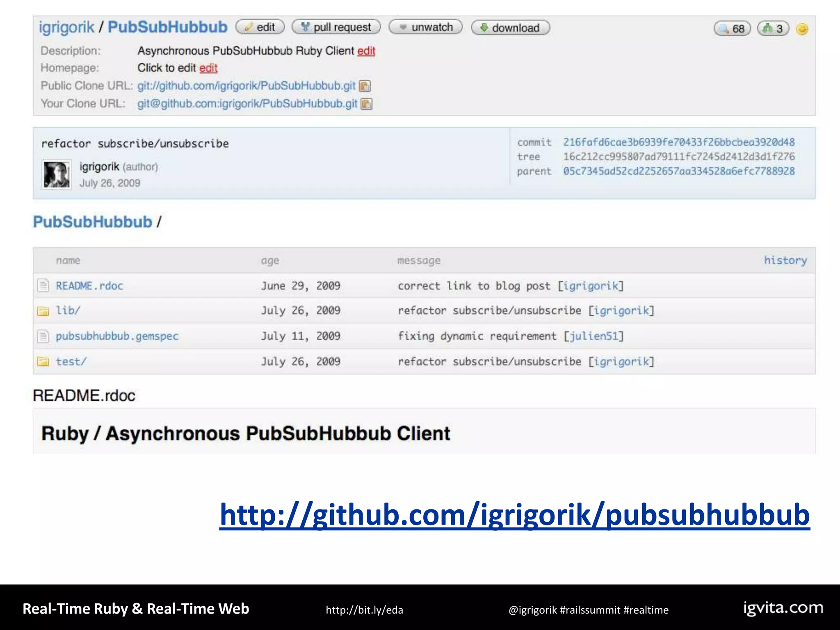Click the edit repository button
The image size is (840, 630).
click(260, 27)
